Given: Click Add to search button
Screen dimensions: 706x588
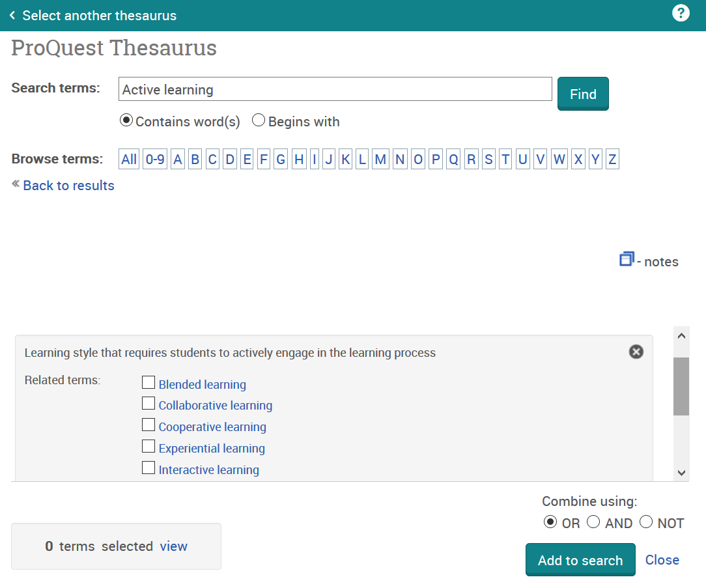Looking at the screenshot, I should click(x=580, y=560).
